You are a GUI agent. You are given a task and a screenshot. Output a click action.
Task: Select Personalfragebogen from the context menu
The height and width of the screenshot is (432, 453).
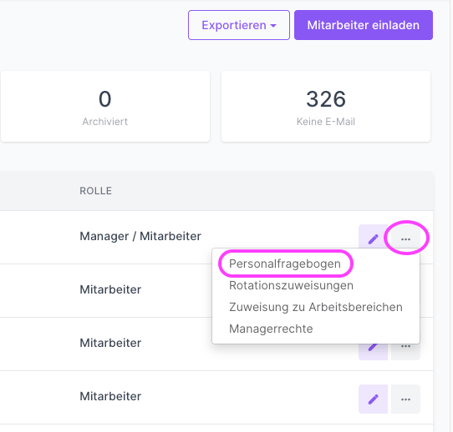285,264
